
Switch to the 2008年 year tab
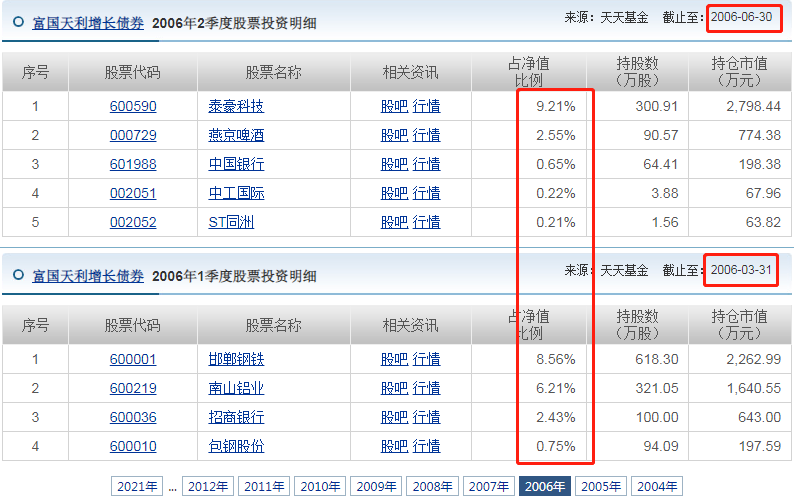click(x=432, y=486)
